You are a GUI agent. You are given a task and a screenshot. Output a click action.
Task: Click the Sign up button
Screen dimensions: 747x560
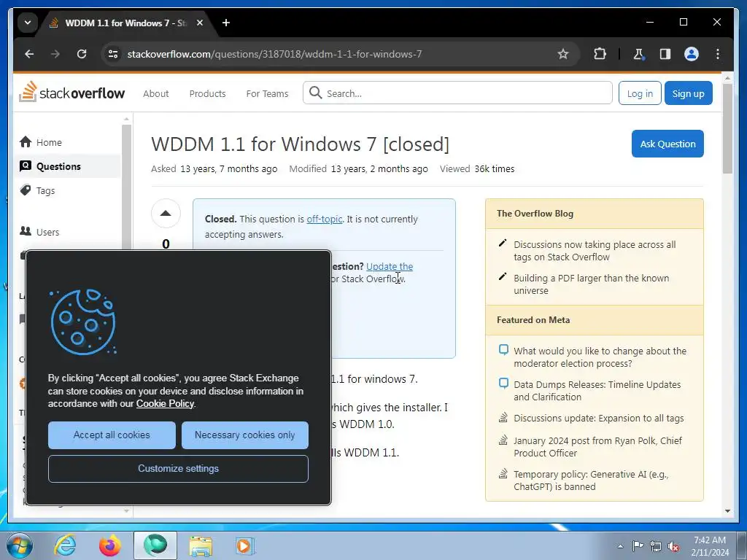(688, 93)
